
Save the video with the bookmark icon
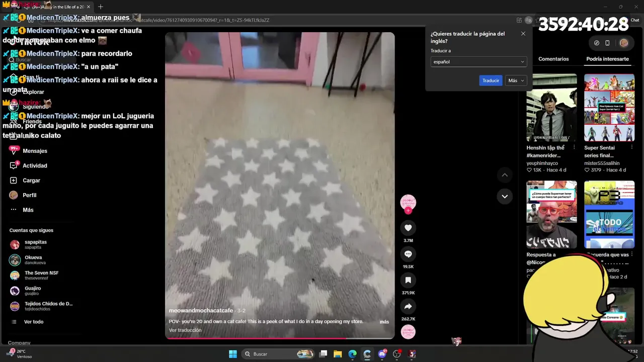tap(408, 280)
